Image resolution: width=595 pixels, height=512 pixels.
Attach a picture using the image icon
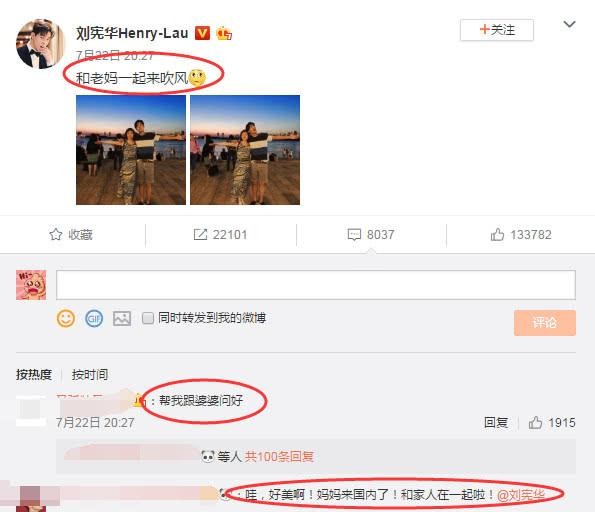[122, 318]
